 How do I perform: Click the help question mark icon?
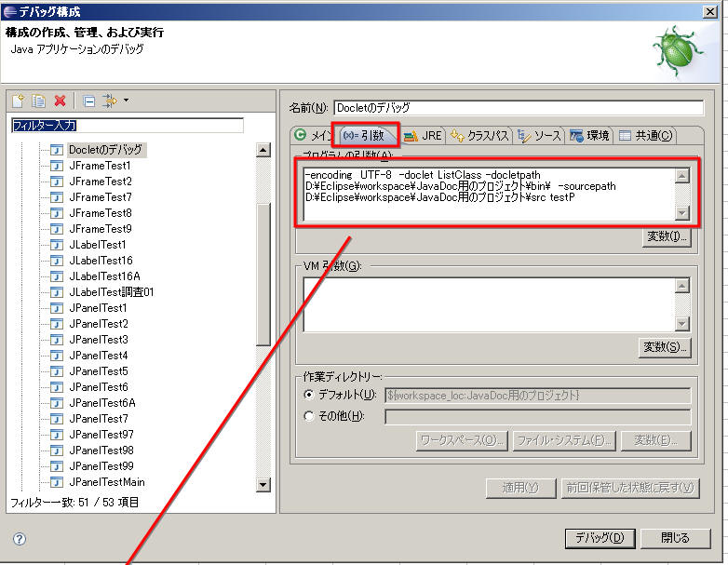(x=19, y=539)
